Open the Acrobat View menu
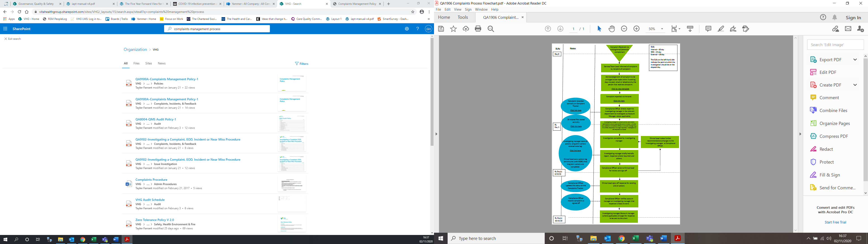 pos(458,9)
